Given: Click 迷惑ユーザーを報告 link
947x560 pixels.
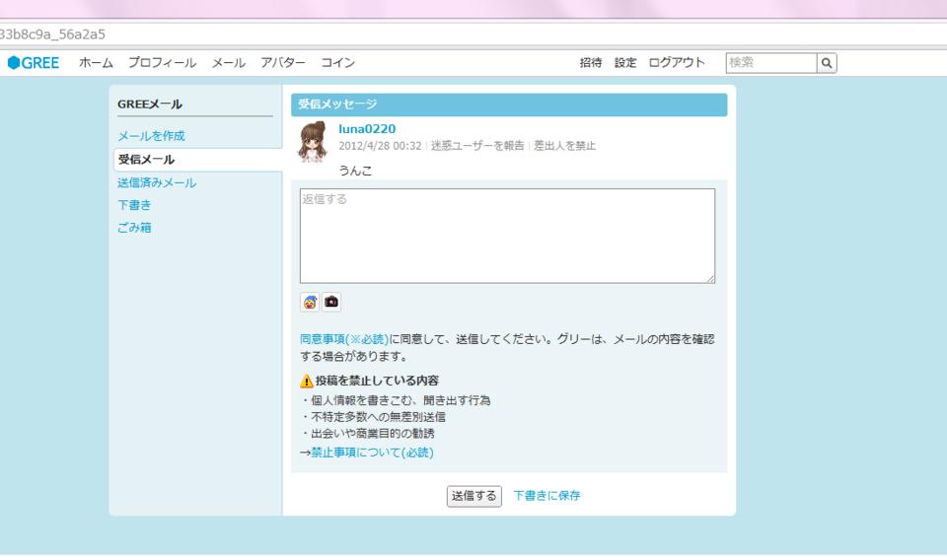Looking at the screenshot, I should 477,146.
